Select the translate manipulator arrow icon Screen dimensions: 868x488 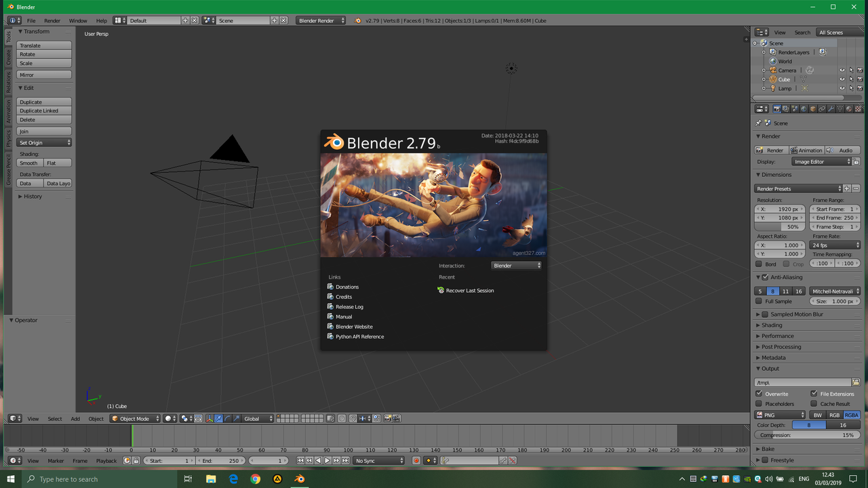[x=218, y=419]
